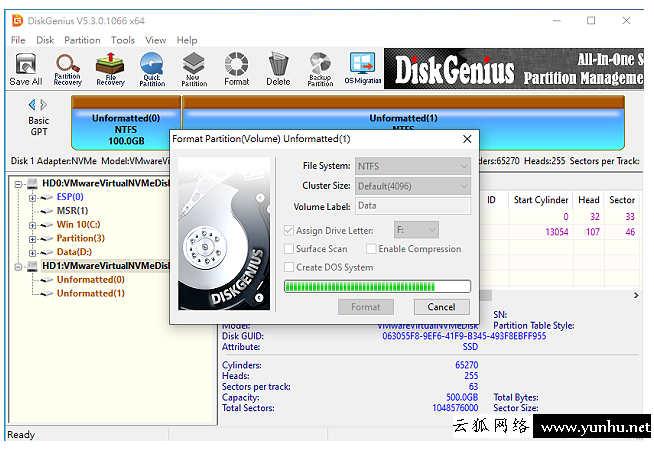Click the Format toolbar icon
The width and height of the screenshot is (654, 449).
[x=236, y=69]
